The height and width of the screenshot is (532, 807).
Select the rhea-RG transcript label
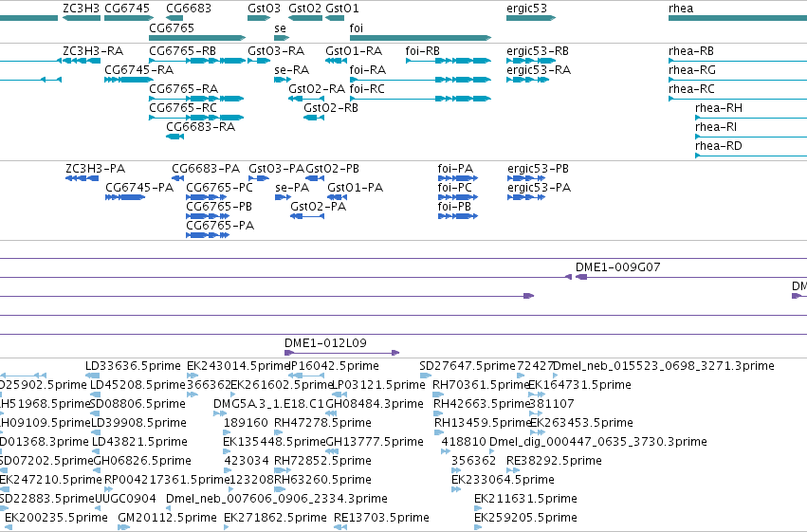692,70
